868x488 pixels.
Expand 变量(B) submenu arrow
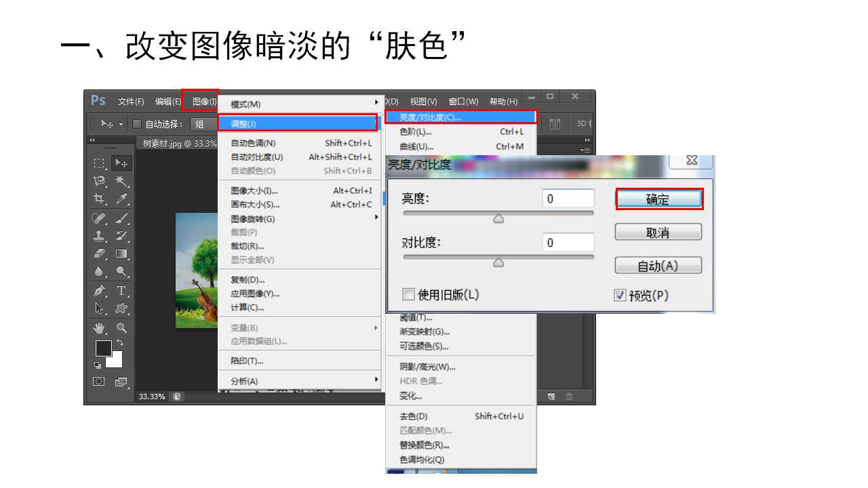[x=376, y=327]
